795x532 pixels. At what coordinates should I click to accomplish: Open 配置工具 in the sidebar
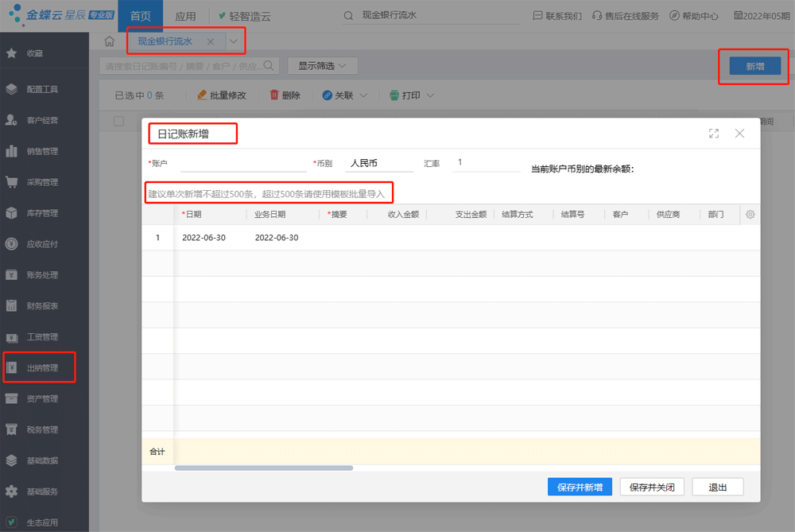[x=33, y=89]
